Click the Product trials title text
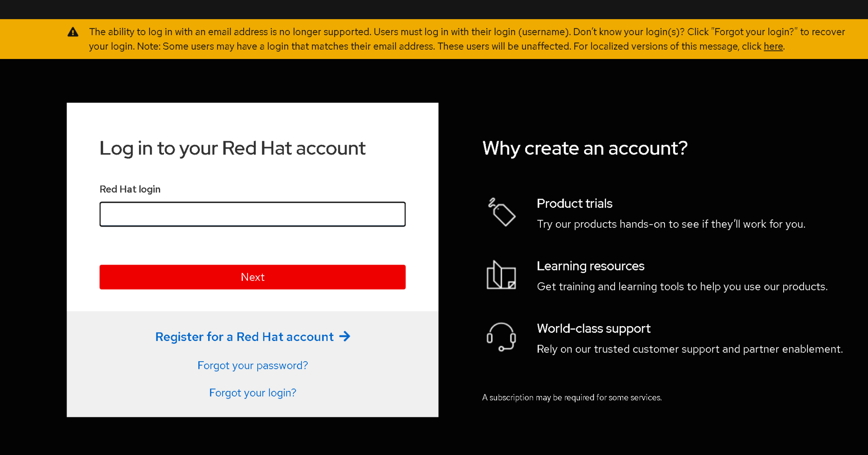Screen dimensions: 868x455 click(574, 204)
